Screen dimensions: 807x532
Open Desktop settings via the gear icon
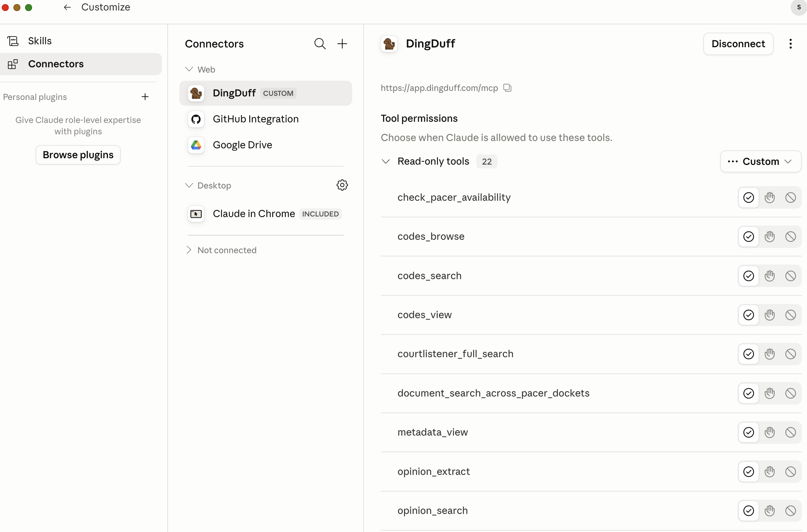click(x=342, y=185)
